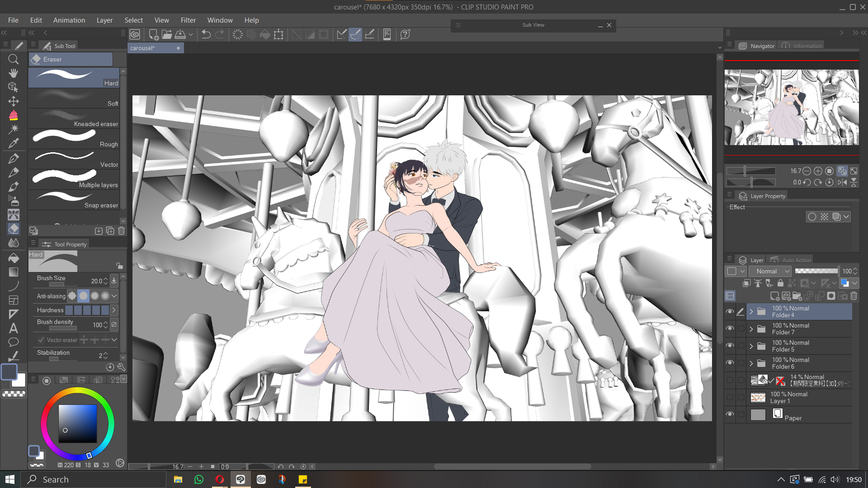Toggle the Vector eraser checkbox
Viewport: 868px width, 488px height.
[x=41, y=340]
